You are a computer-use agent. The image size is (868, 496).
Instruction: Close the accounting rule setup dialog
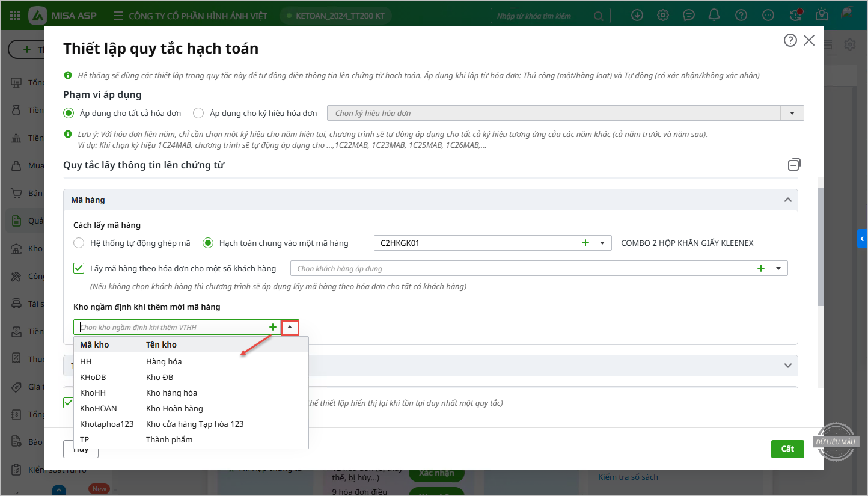coord(809,40)
